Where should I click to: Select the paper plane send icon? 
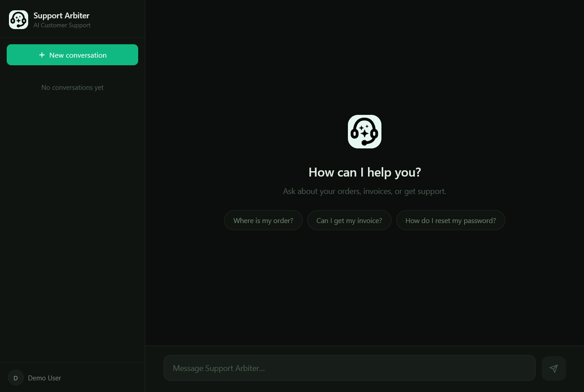coord(554,368)
